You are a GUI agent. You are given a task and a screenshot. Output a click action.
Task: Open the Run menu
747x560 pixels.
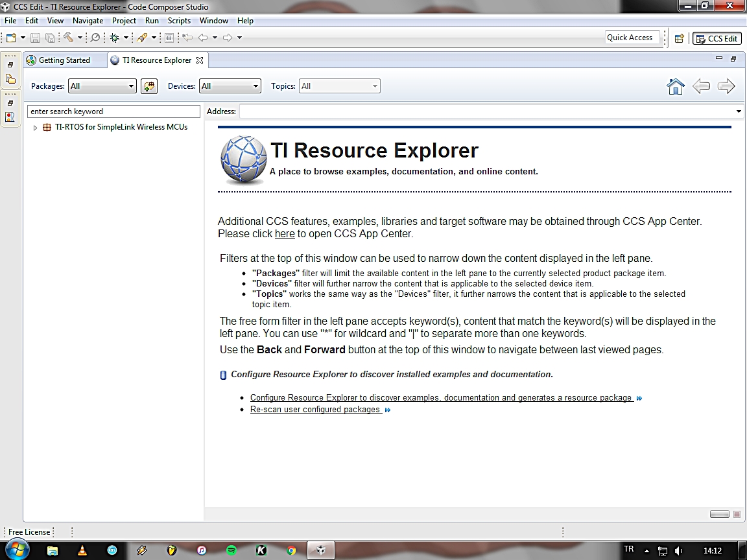152,21
